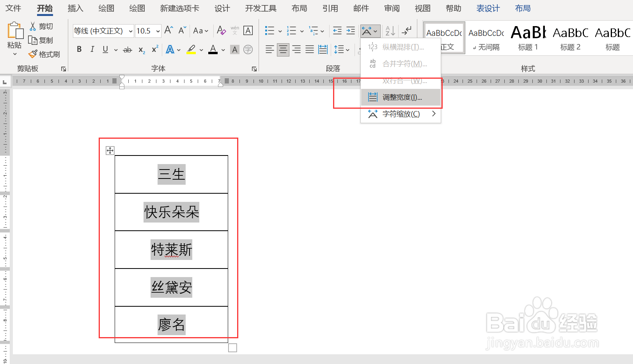Show or hide paragraph marks
This screenshot has height=364, width=633.
(x=407, y=30)
